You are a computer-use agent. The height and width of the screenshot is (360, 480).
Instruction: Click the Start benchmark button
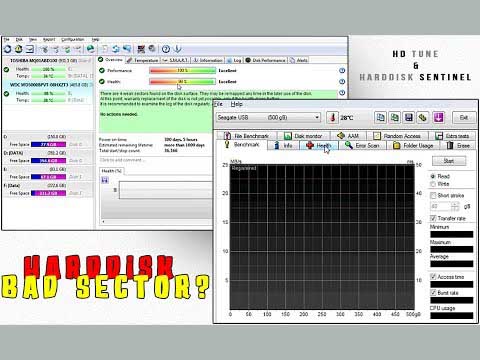click(449, 161)
